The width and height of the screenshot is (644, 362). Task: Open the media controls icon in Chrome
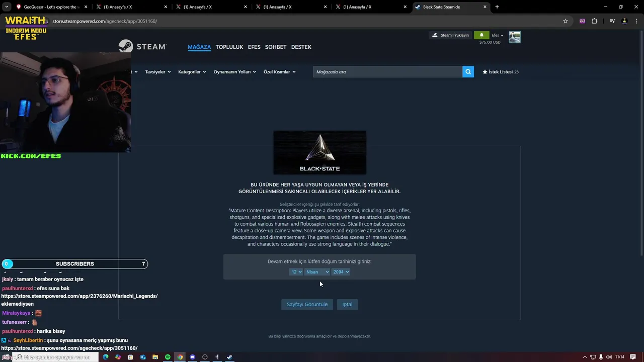[x=612, y=21]
